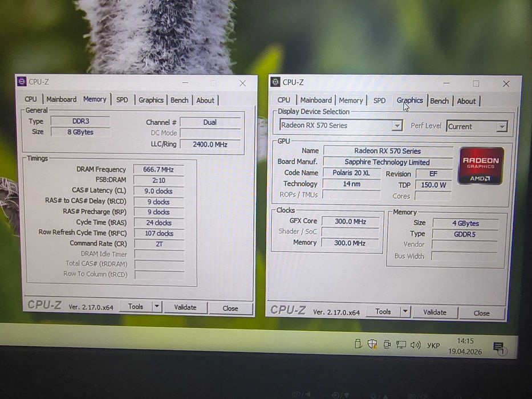Click the DRAM Frequency value 666.7 MHz
This screenshot has width=532, height=399.
click(x=159, y=169)
